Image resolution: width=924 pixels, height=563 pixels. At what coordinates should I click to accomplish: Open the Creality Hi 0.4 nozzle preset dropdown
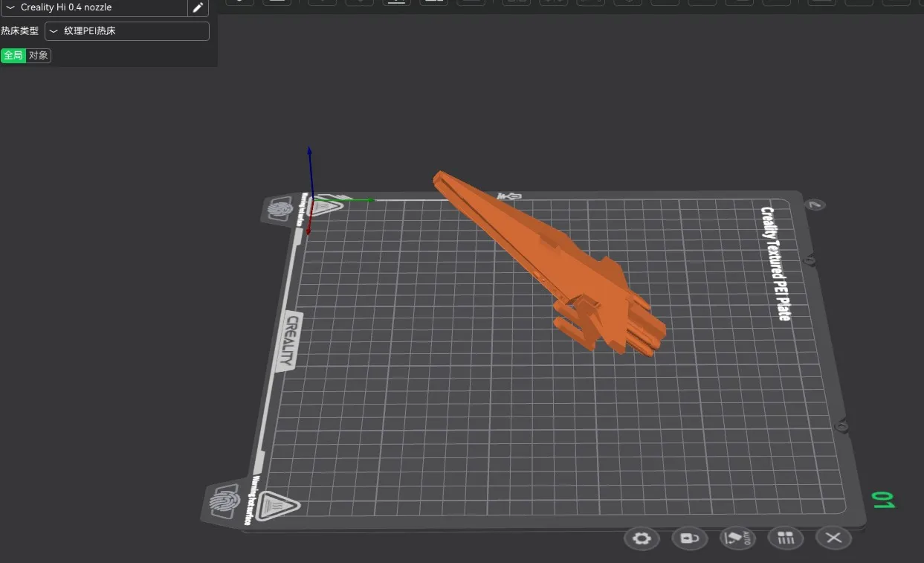[x=93, y=7]
